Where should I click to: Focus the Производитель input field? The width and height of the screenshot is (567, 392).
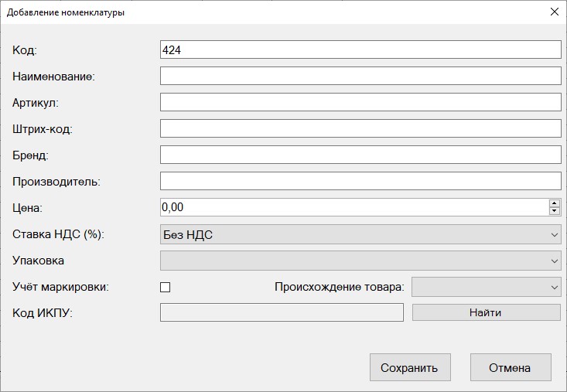360,181
